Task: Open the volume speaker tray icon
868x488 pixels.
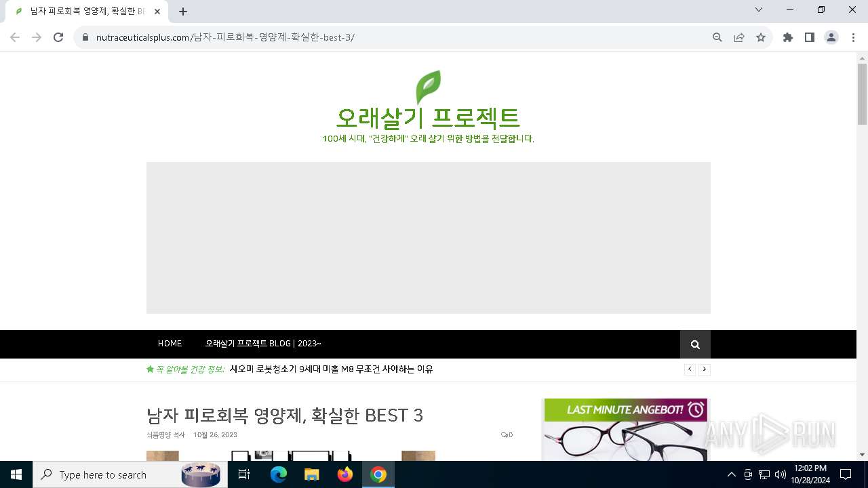Action: pyautogui.click(x=781, y=474)
